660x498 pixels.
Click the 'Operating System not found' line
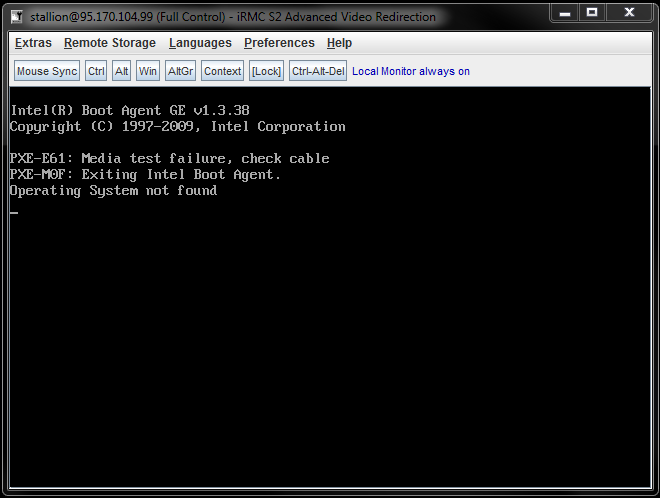pos(113,191)
